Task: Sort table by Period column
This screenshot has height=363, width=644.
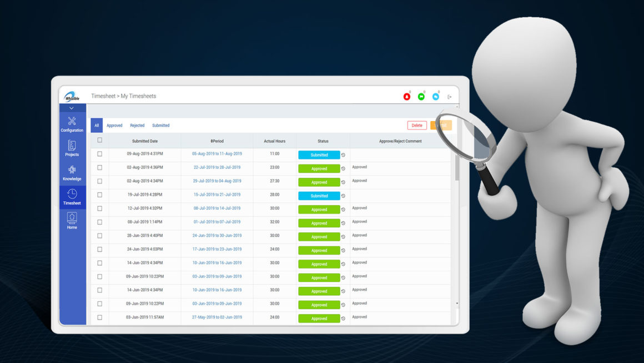Action: pyautogui.click(x=217, y=141)
